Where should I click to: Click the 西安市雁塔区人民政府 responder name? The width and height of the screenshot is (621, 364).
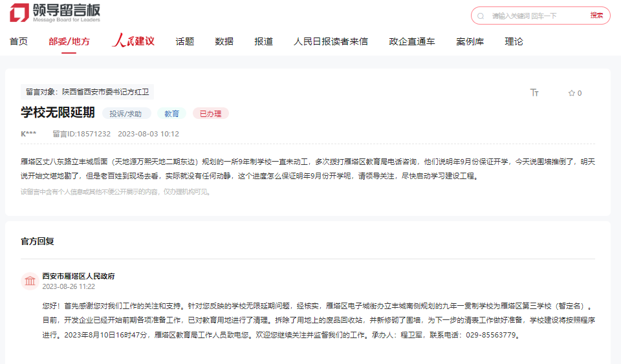pyautogui.click(x=78, y=276)
